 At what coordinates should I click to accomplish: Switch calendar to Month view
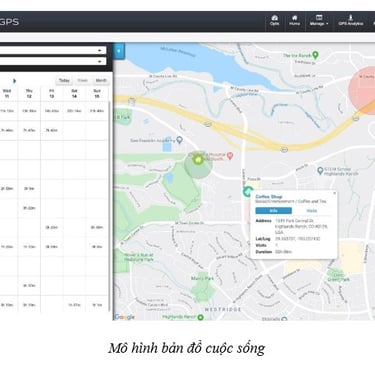[101, 81]
